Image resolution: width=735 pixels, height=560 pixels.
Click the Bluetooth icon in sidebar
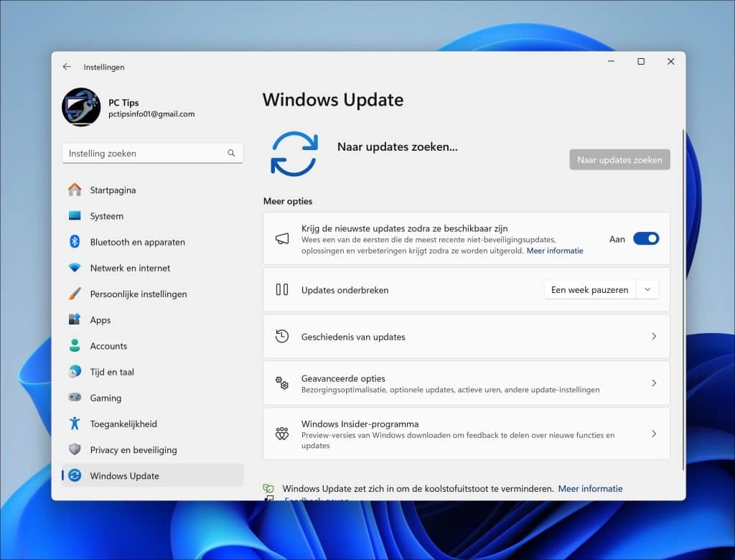click(x=75, y=241)
